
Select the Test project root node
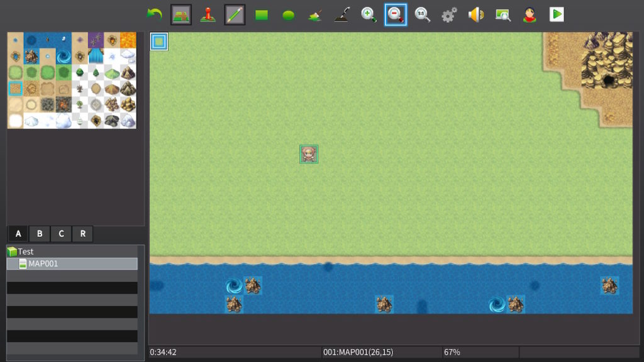click(26, 251)
